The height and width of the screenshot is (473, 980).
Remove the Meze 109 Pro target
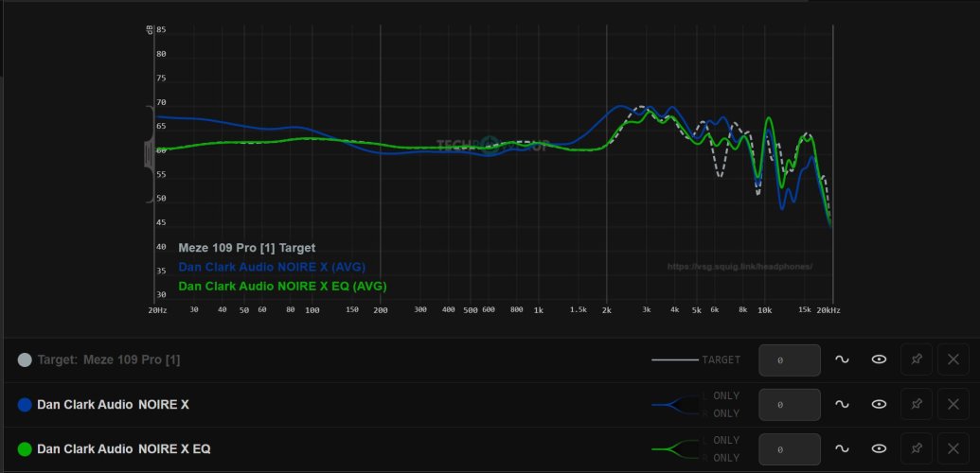coord(953,359)
